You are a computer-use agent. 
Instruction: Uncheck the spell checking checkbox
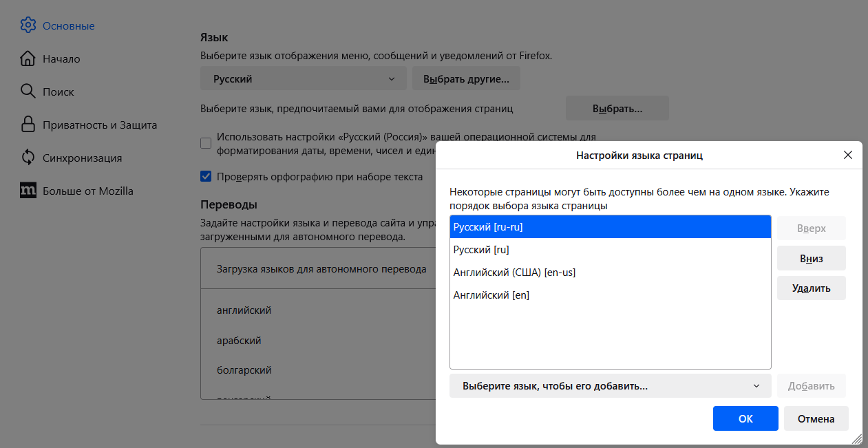coord(206,176)
